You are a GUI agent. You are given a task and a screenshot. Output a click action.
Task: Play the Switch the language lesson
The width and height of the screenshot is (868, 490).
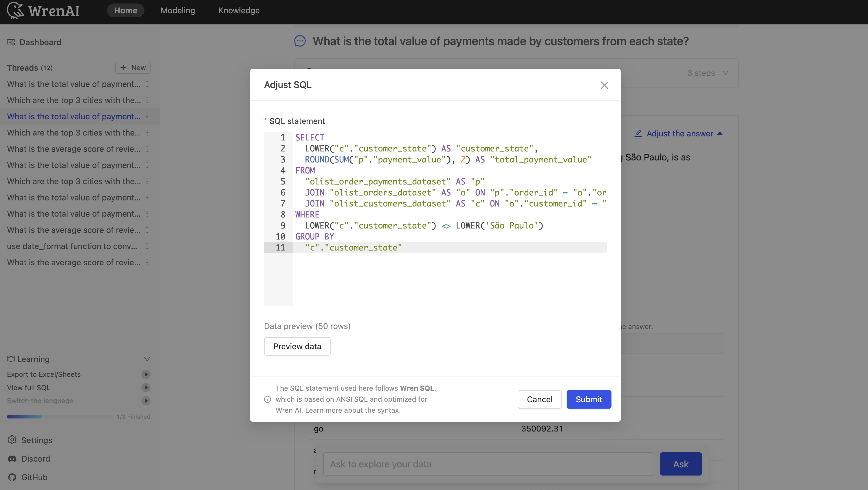(x=146, y=401)
